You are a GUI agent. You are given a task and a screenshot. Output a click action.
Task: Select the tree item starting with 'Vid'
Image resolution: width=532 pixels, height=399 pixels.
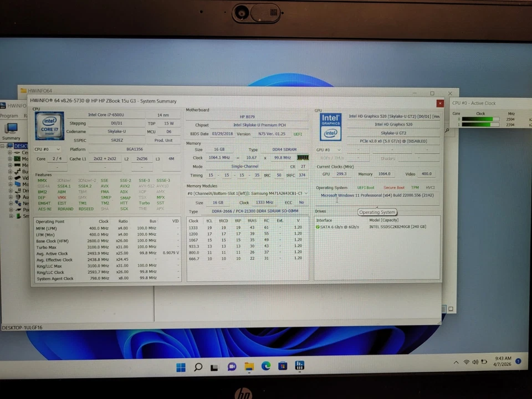(22, 178)
